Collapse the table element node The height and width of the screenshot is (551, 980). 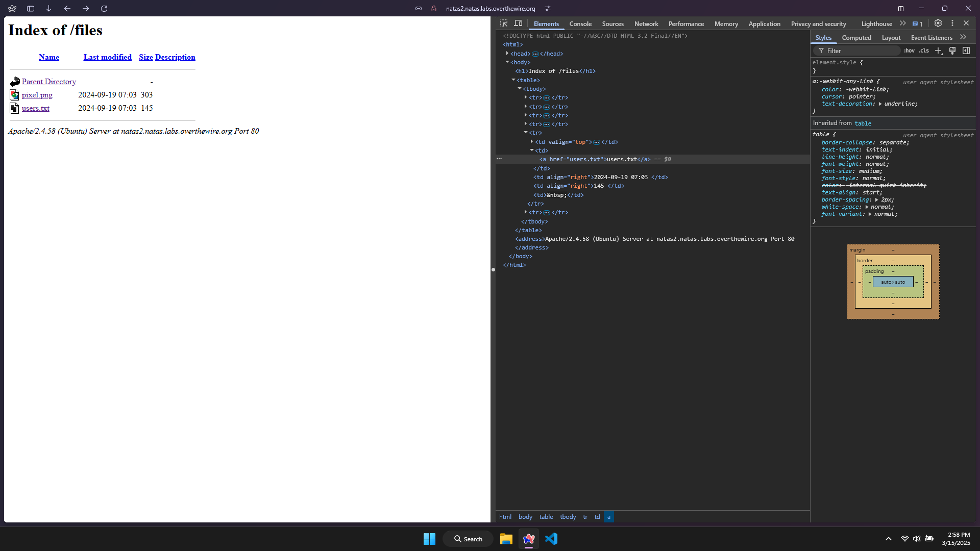pyautogui.click(x=513, y=80)
